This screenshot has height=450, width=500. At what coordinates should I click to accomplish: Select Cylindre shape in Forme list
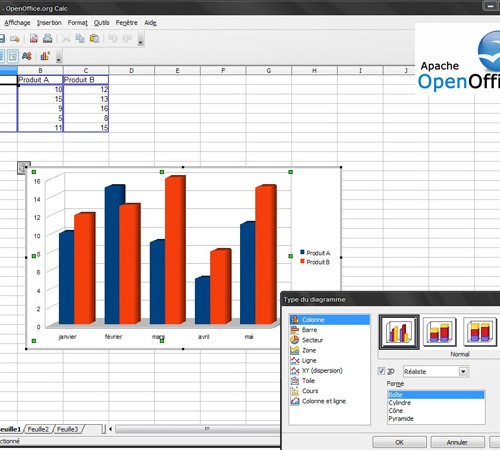pos(436,403)
